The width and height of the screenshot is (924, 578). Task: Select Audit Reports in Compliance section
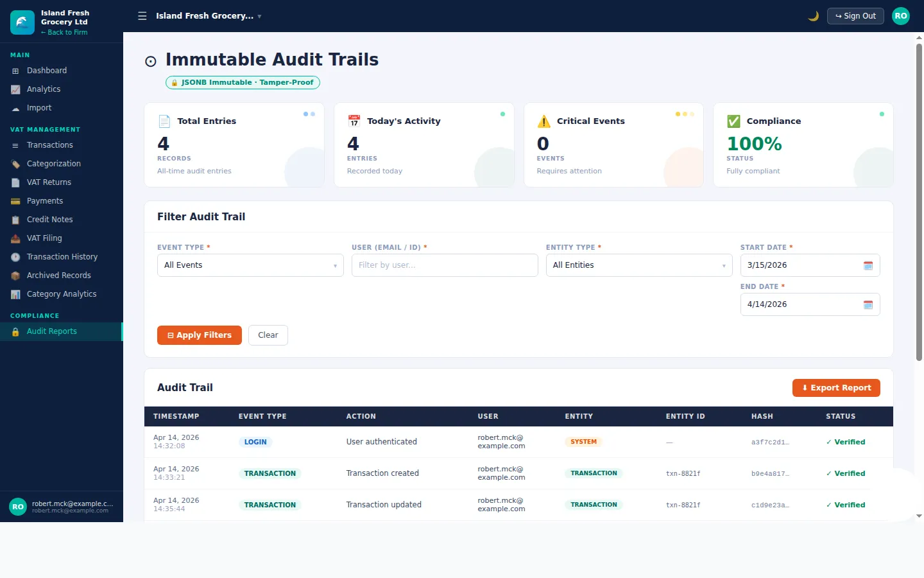coord(62,331)
